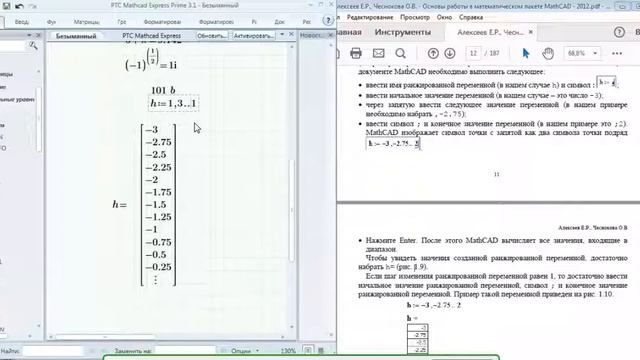Open the Фун ribbon tab in Mathcad
Screen dimensions: 640x360
(x=51, y=22)
